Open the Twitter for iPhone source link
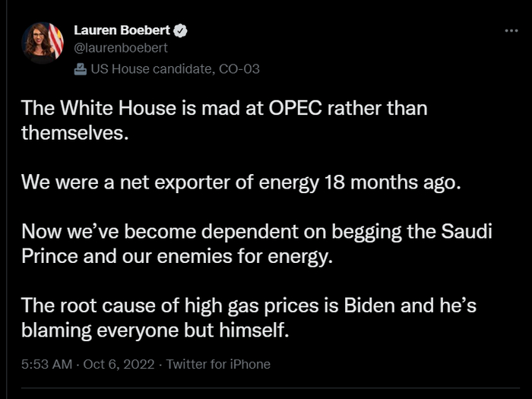This screenshot has height=399, width=532. (218, 364)
